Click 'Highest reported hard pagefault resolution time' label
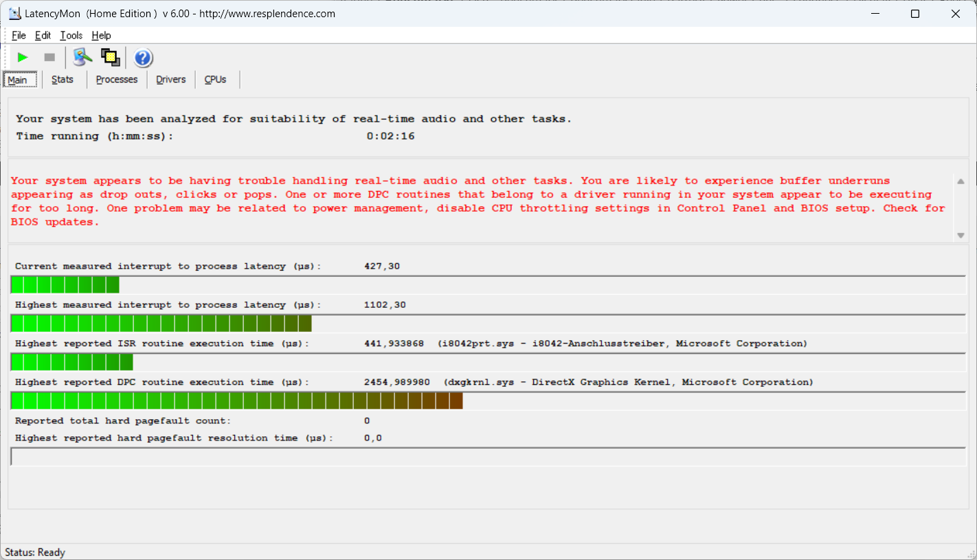This screenshot has width=977, height=560. [174, 438]
